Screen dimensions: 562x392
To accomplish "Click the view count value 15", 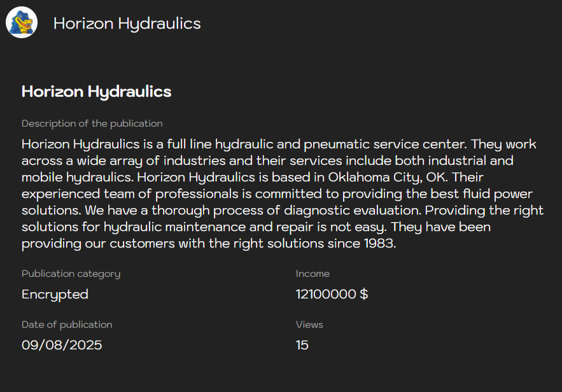I will [x=302, y=346].
